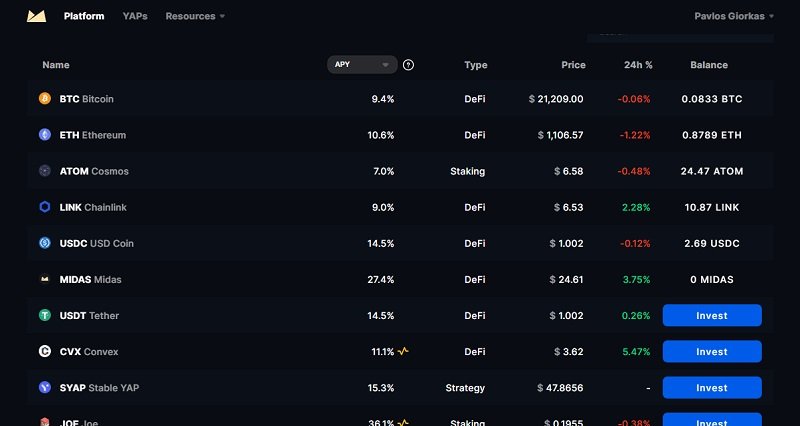The image size is (800, 426).
Task: Click the Strategy type in SYAP row
Action: (x=465, y=388)
